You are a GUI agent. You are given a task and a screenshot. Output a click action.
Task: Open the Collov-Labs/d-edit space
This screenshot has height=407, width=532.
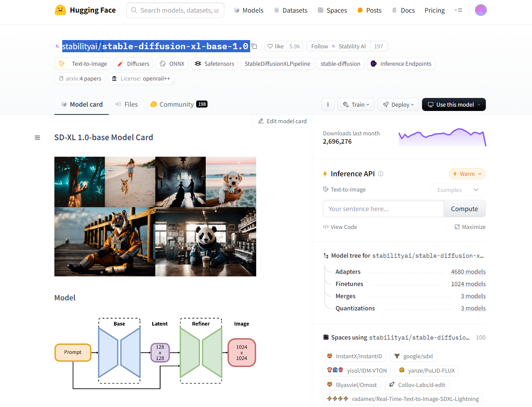[x=418, y=385]
